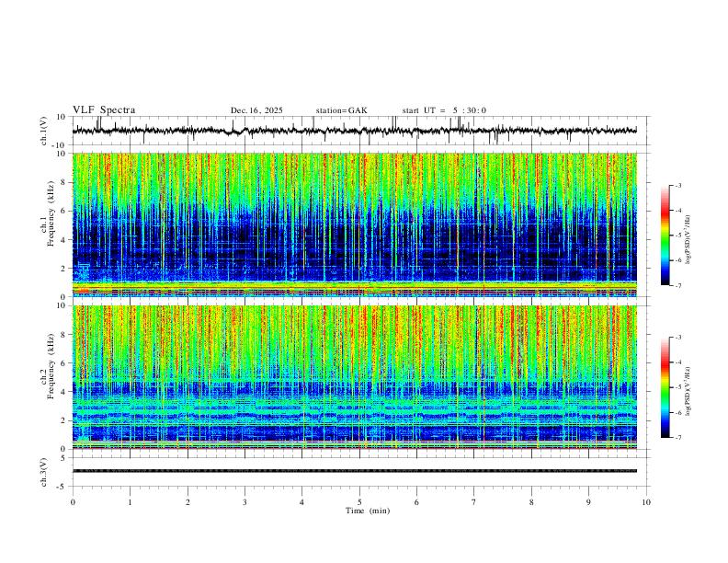Click the "8" kHz tick of ch.1 spectrogram
Screen dimensions: 728x563
click(x=64, y=182)
